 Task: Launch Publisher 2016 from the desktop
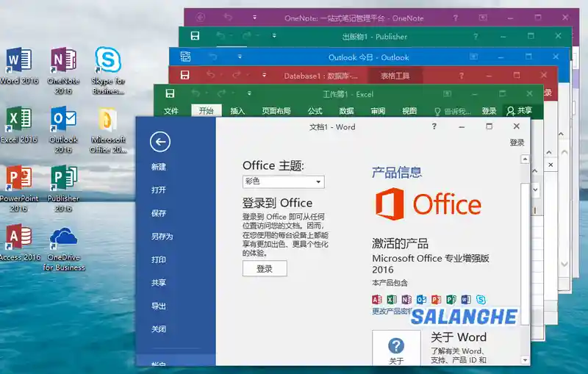(63, 188)
